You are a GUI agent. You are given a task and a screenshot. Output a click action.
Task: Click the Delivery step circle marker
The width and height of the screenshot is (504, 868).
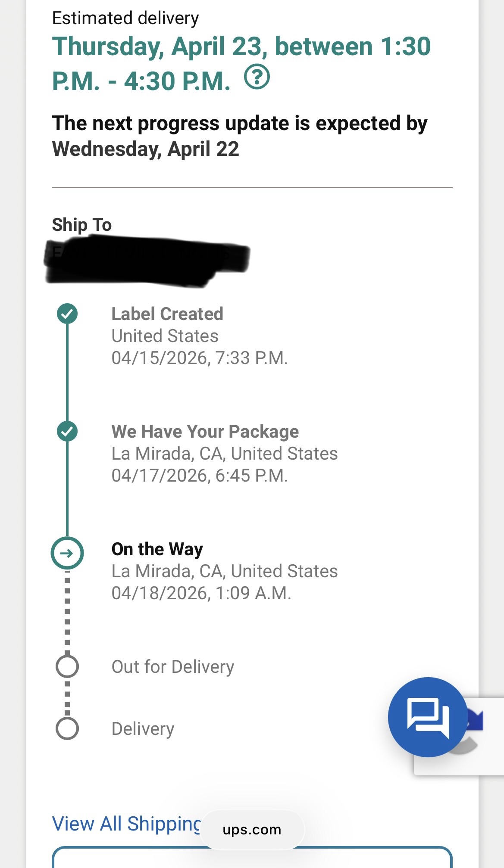[67, 728]
